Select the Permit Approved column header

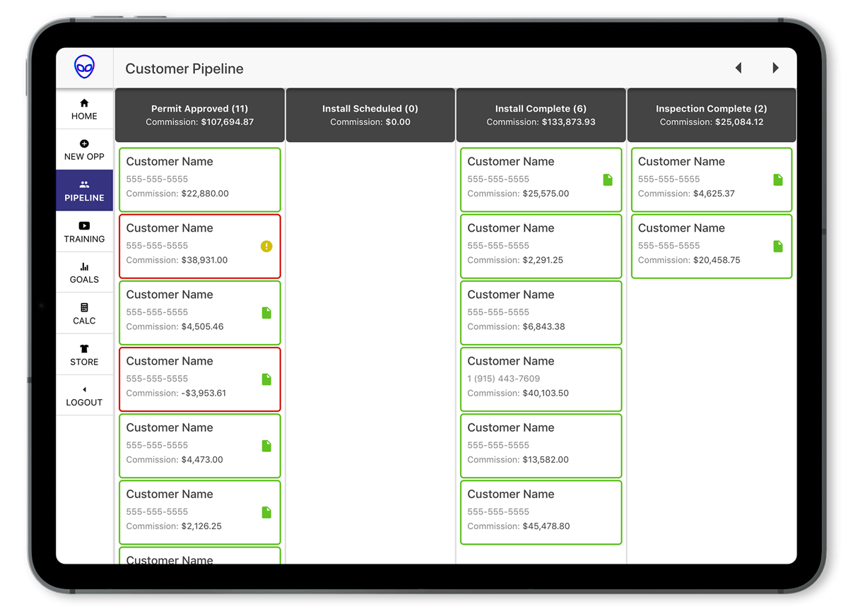point(199,115)
